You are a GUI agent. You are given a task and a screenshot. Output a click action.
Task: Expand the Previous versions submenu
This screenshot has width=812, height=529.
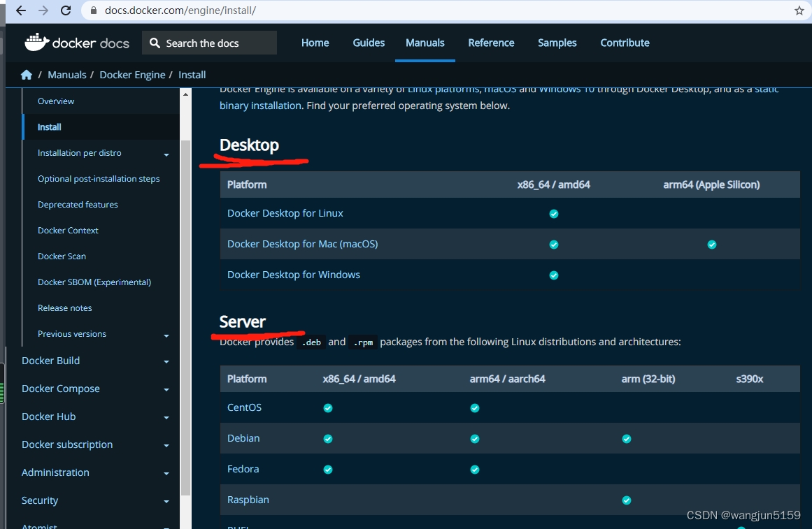[166, 335]
